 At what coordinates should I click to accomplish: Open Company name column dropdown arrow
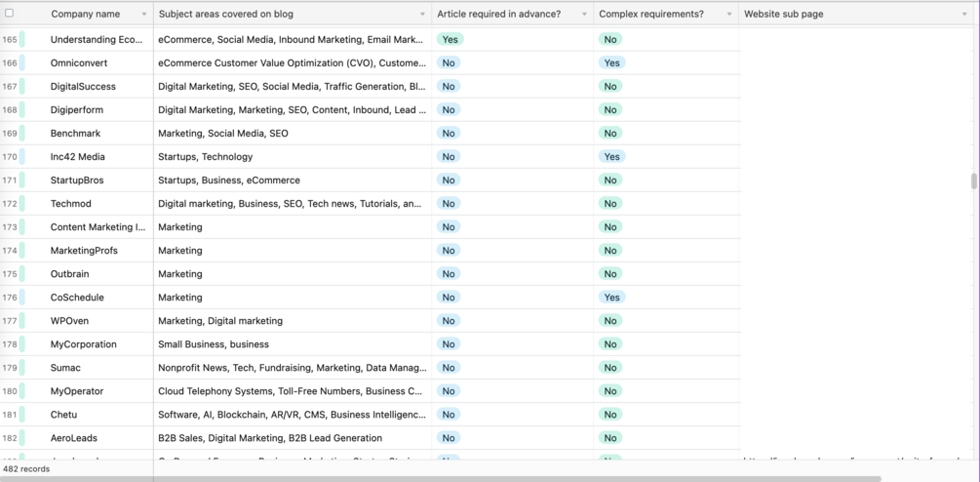coord(144,14)
